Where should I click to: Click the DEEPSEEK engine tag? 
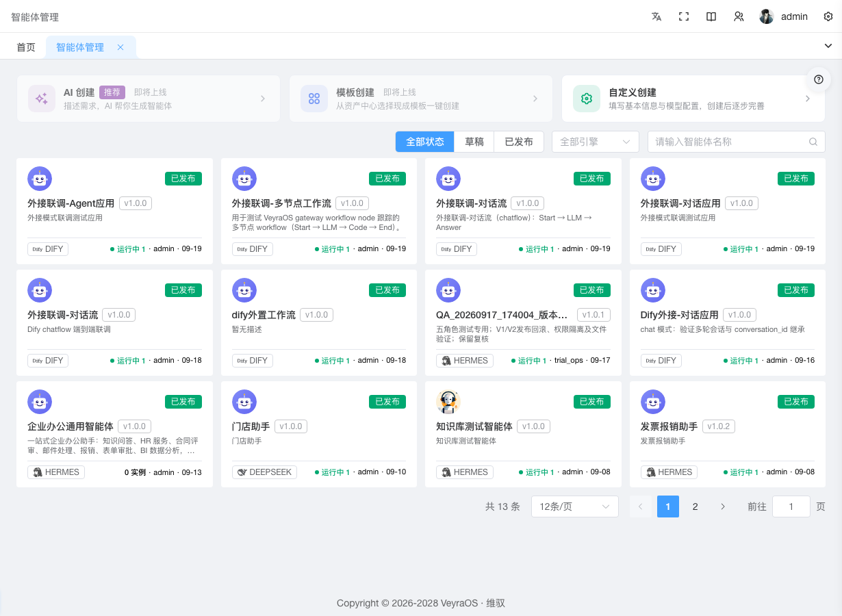[264, 472]
